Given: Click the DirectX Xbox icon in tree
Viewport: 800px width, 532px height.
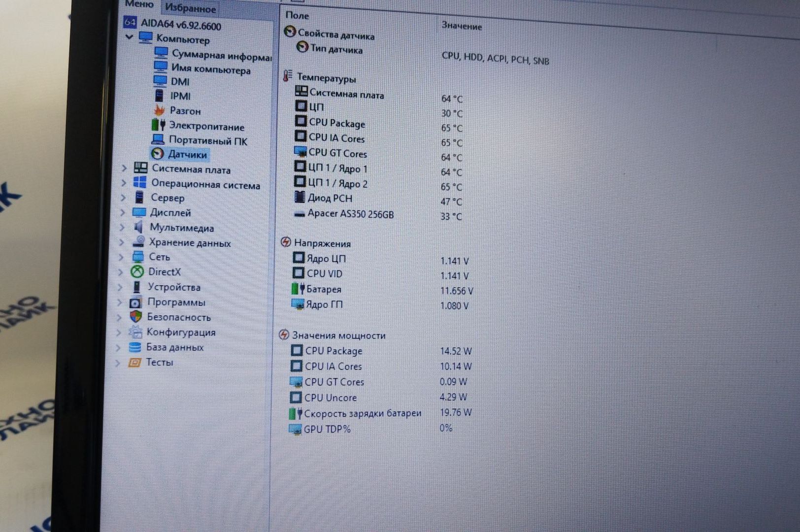Looking at the screenshot, I should [x=137, y=272].
